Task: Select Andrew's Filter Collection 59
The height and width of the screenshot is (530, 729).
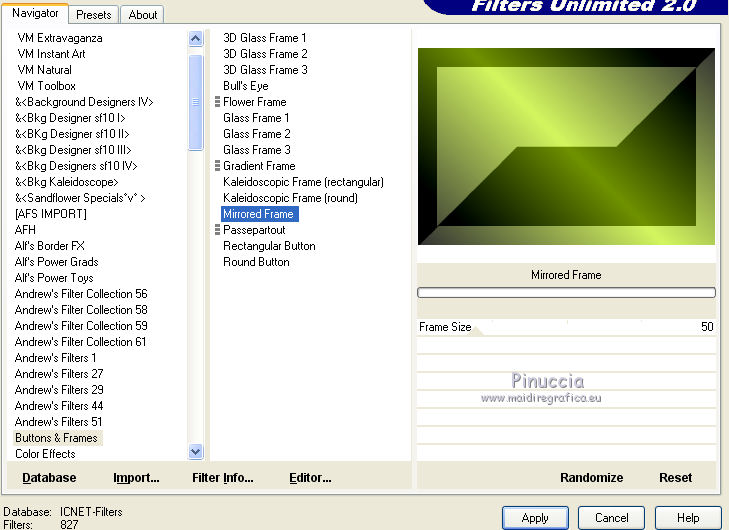Action: (81, 326)
